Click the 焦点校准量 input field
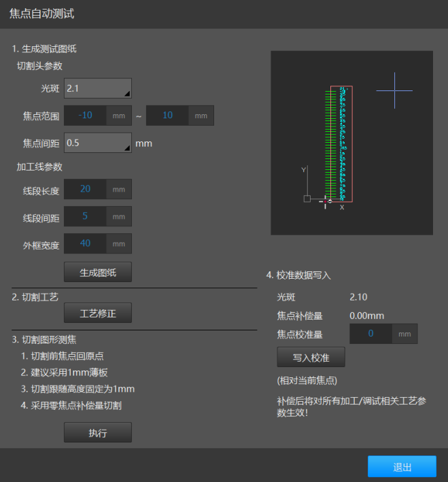Image resolution: width=448 pixels, height=482 pixels. [371, 334]
